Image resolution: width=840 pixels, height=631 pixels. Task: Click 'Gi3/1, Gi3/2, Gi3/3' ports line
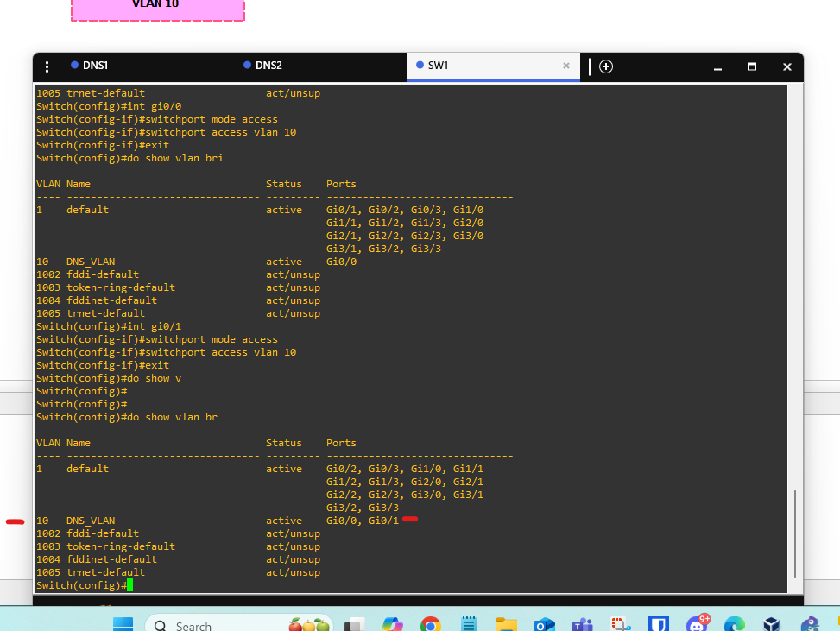pyautogui.click(x=383, y=249)
